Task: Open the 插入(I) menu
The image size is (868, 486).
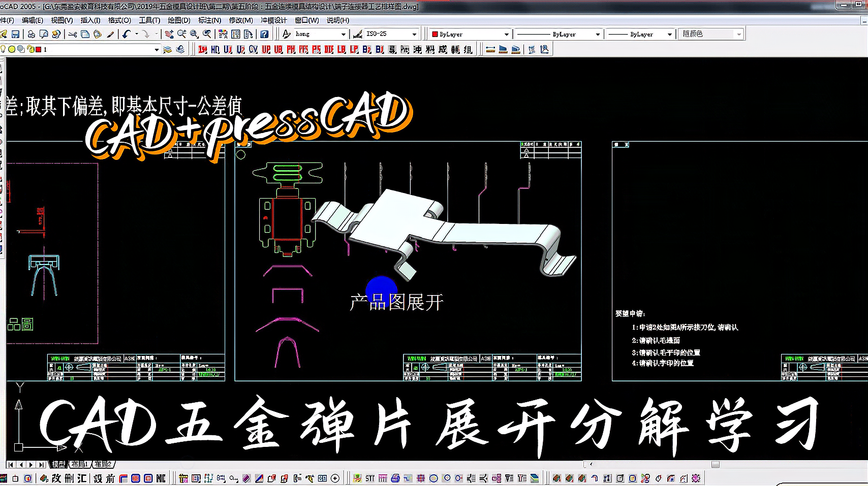Action: coord(90,20)
